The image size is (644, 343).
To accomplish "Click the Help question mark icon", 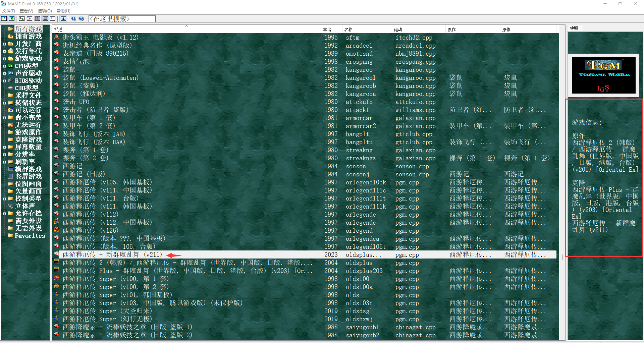I will tap(81, 19).
